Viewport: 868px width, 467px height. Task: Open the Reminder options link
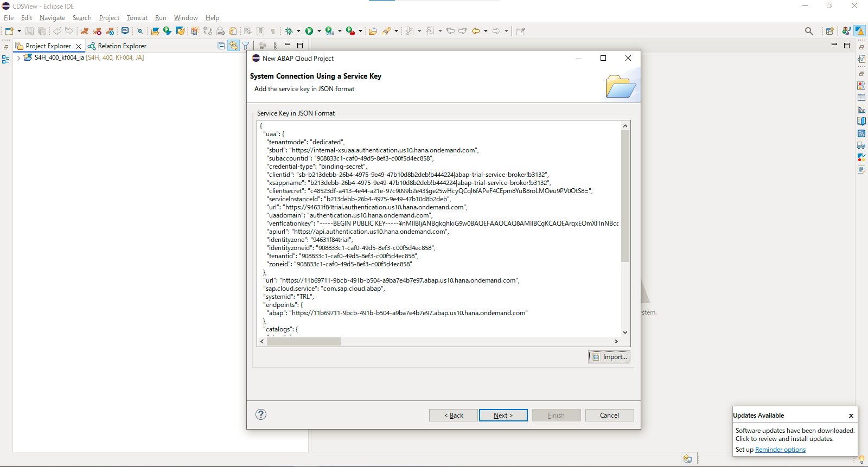click(x=780, y=450)
